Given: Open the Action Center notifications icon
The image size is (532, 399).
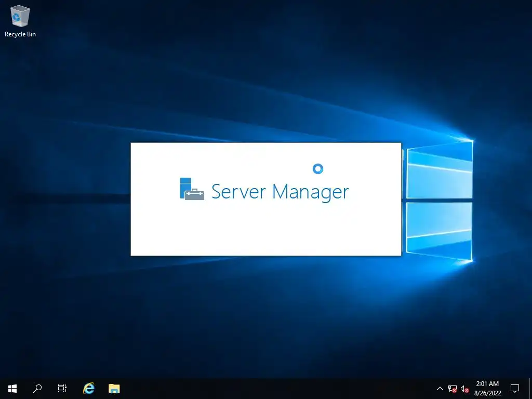Looking at the screenshot, I should click(515, 389).
